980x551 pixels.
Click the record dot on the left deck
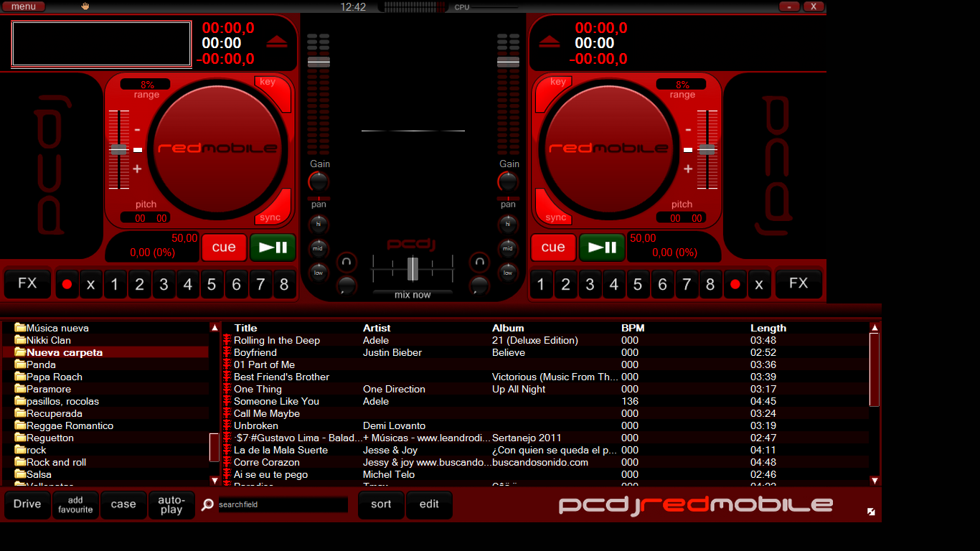pos(67,283)
